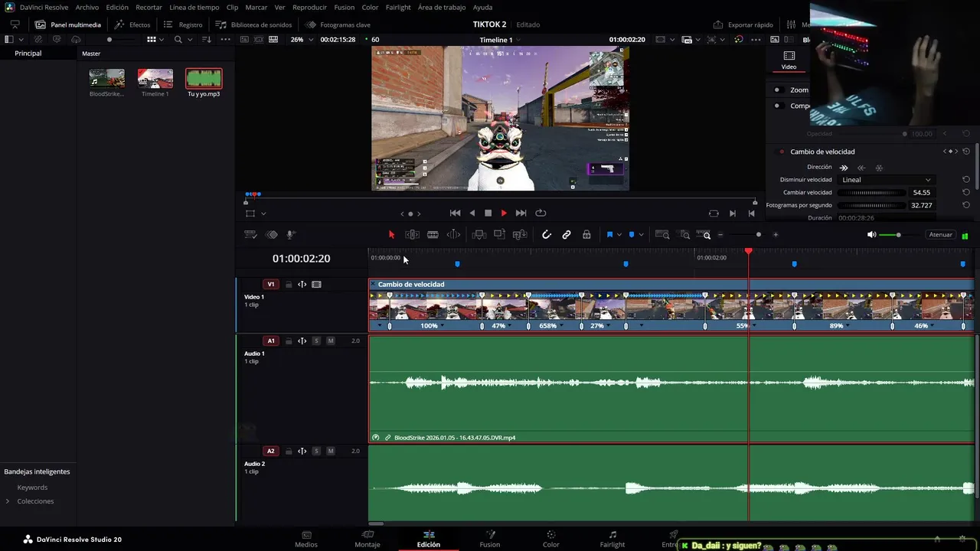980x551 pixels.
Task: Go to last frame button
Action: pos(521,214)
